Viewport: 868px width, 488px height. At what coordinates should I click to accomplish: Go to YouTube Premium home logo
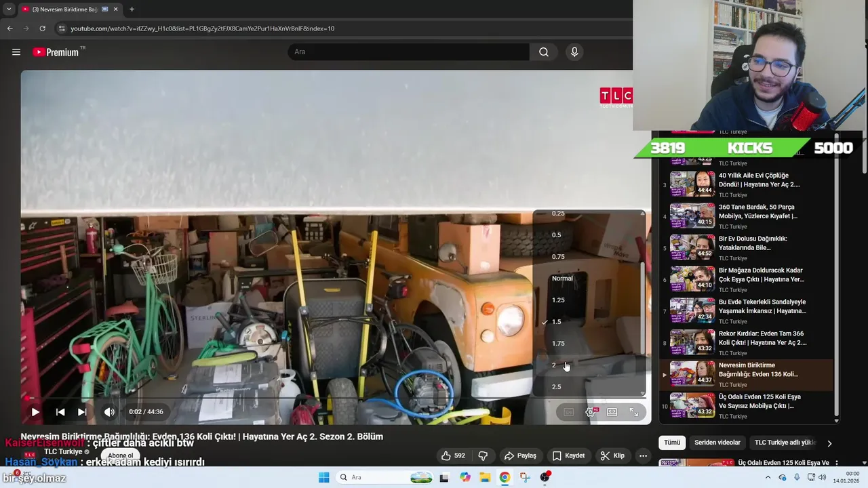pos(57,52)
